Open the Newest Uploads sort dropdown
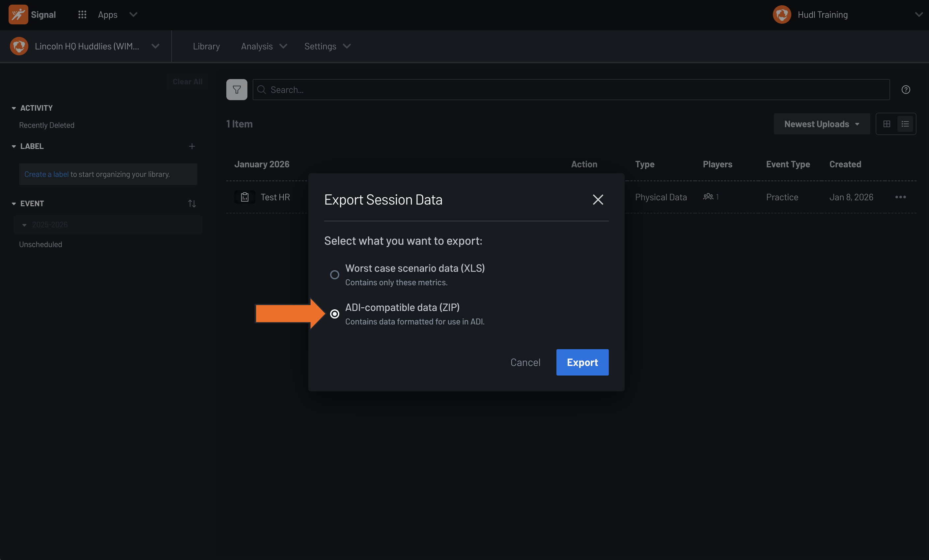This screenshot has height=560, width=929. point(822,124)
